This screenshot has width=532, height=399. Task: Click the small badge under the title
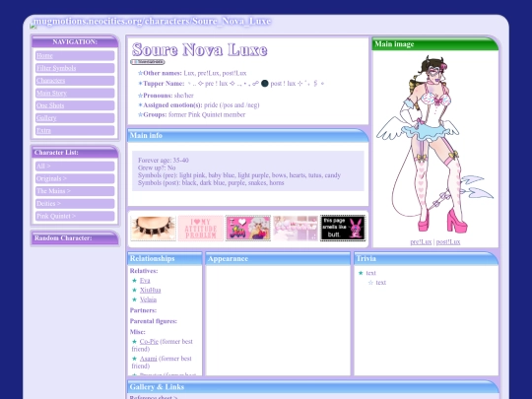pos(148,62)
